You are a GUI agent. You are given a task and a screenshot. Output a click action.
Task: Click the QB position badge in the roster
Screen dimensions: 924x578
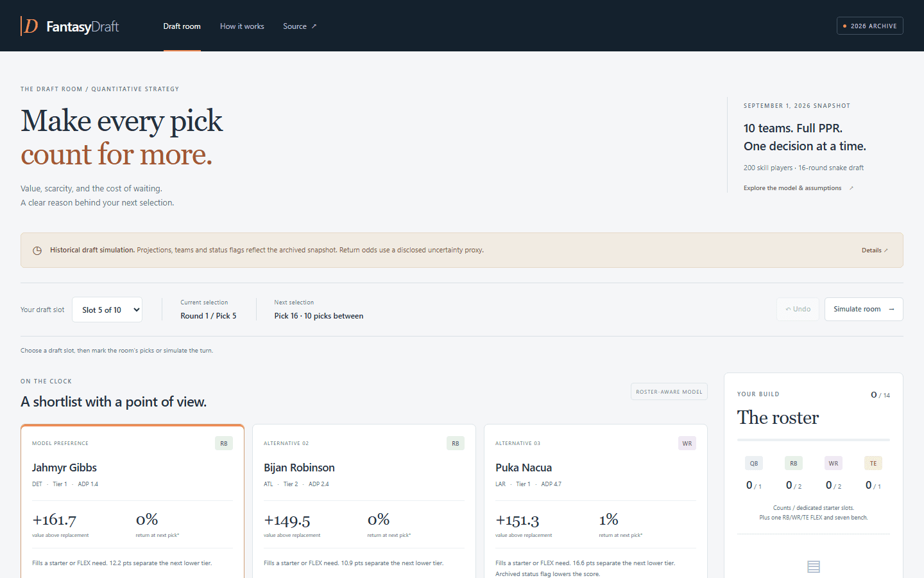click(x=754, y=463)
